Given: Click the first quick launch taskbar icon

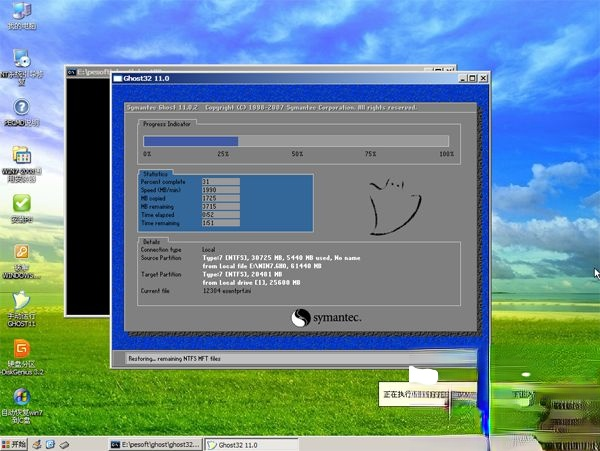Looking at the screenshot, I should tap(37, 444).
